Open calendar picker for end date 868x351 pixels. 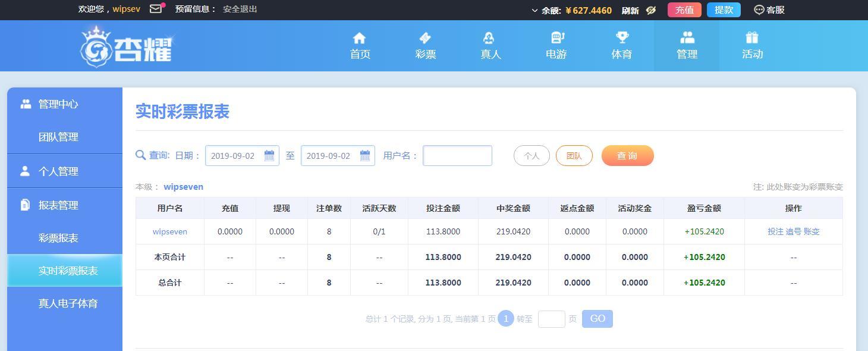(365, 155)
